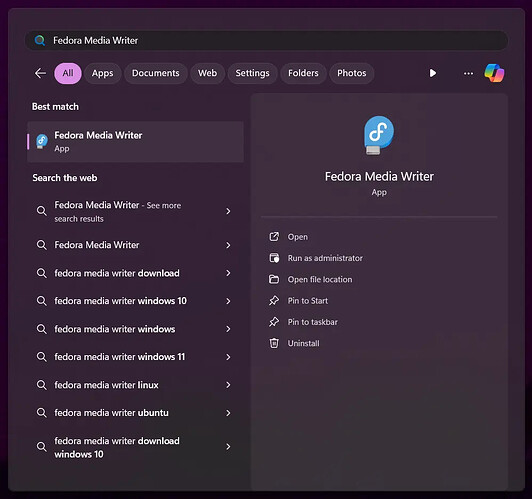
Task: Click the large Fedora Media Writer app icon
Action: [379, 135]
